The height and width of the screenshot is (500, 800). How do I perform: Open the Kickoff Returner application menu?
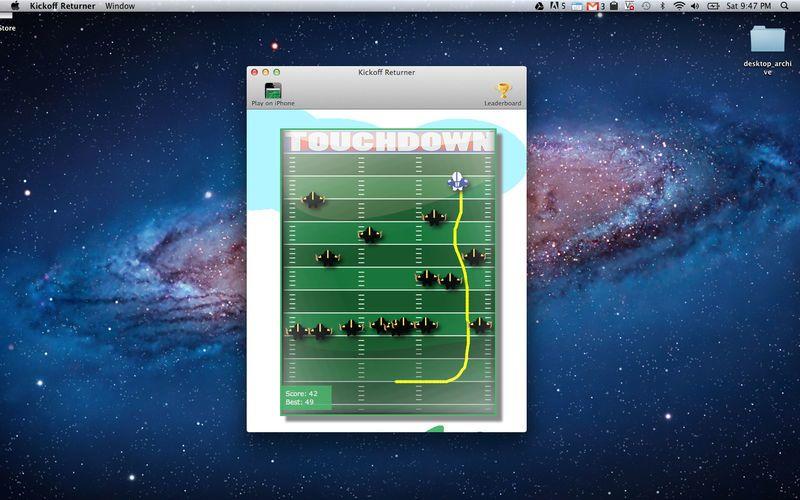pyautogui.click(x=62, y=6)
